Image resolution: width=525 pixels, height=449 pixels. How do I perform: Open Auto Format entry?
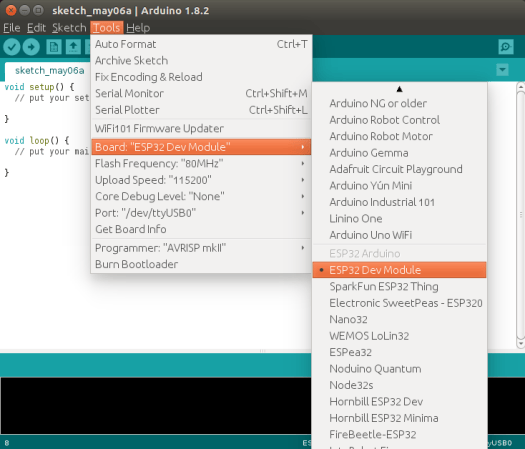[x=201, y=44]
